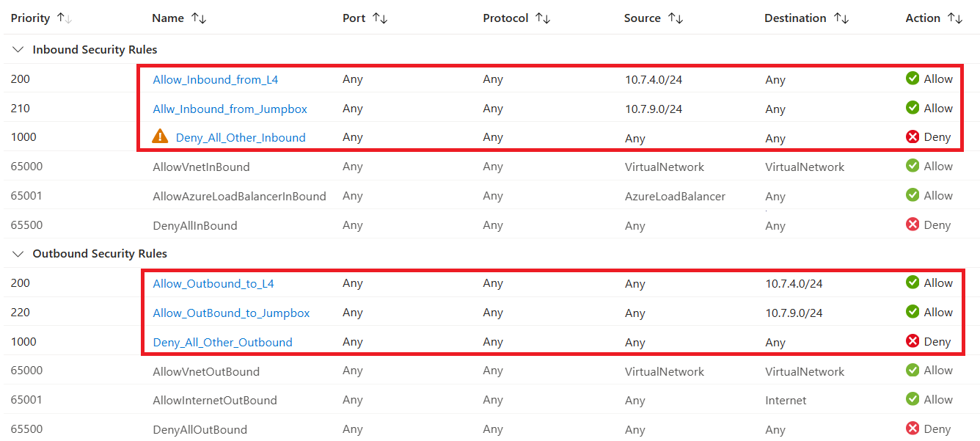The width and height of the screenshot is (980, 441).
Task: Open Deny_All_Other_Inbound rule link
Action: tap(241, 137)
